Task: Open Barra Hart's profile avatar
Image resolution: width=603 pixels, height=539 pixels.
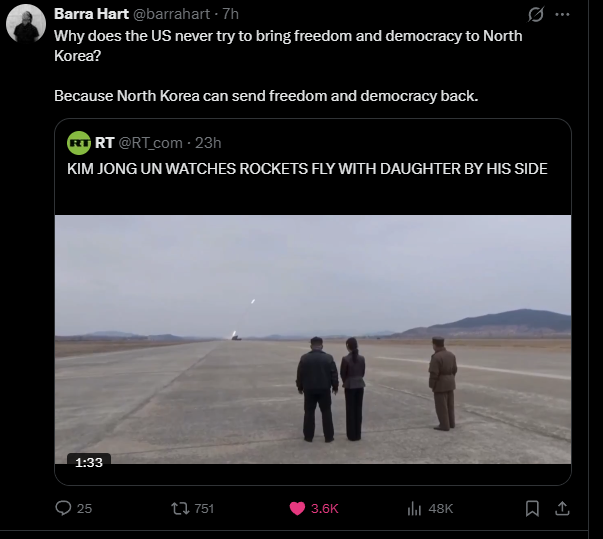Action: coord(26,24)
